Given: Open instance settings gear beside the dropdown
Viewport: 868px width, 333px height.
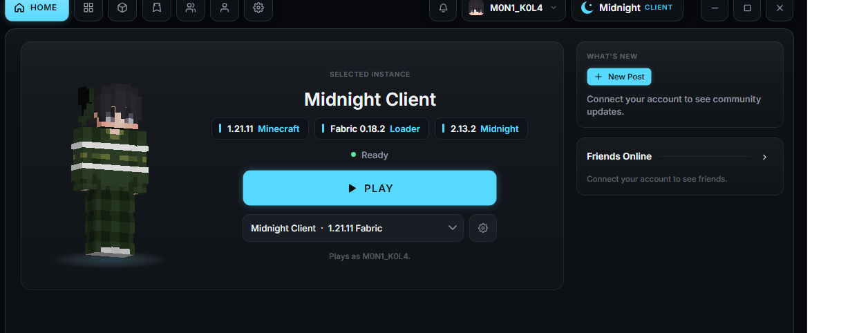Looking at the screenshot, I should click(x=483, y=228).
